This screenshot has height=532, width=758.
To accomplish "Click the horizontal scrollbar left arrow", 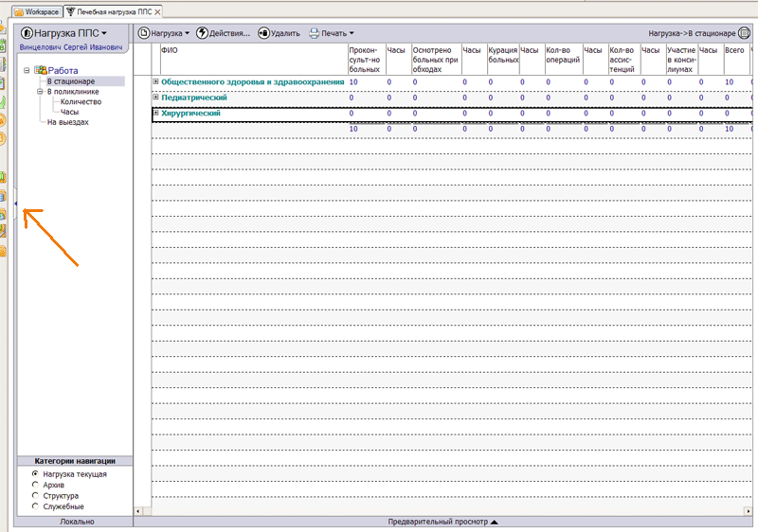I will click(138, 511).
